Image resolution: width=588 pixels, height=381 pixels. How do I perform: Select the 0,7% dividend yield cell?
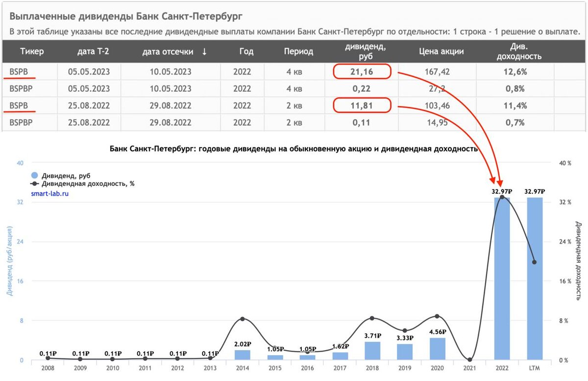(x=514, y=122)
